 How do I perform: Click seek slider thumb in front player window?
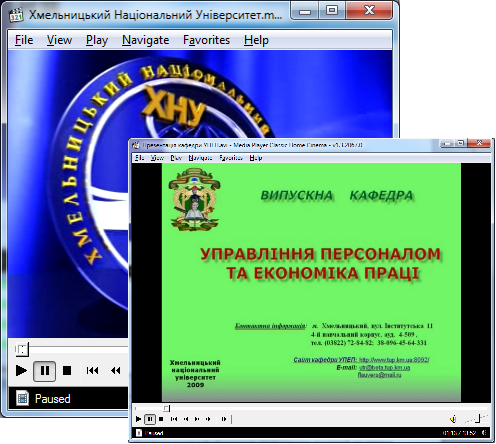tap(167, 408)
